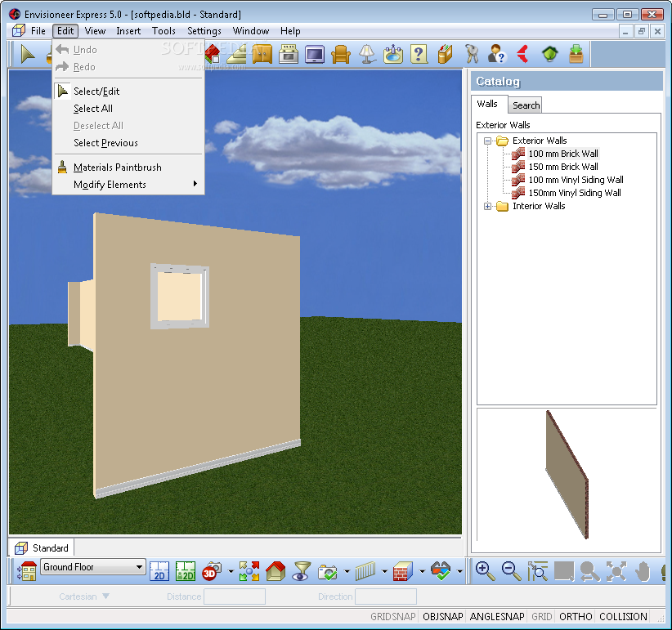The image size is (672, 630).
Task: Select the Lighting lamp icon
Action: point(367,55)
